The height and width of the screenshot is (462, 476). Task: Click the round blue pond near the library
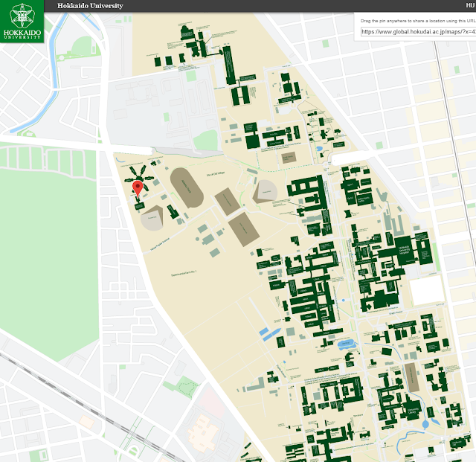425,424
